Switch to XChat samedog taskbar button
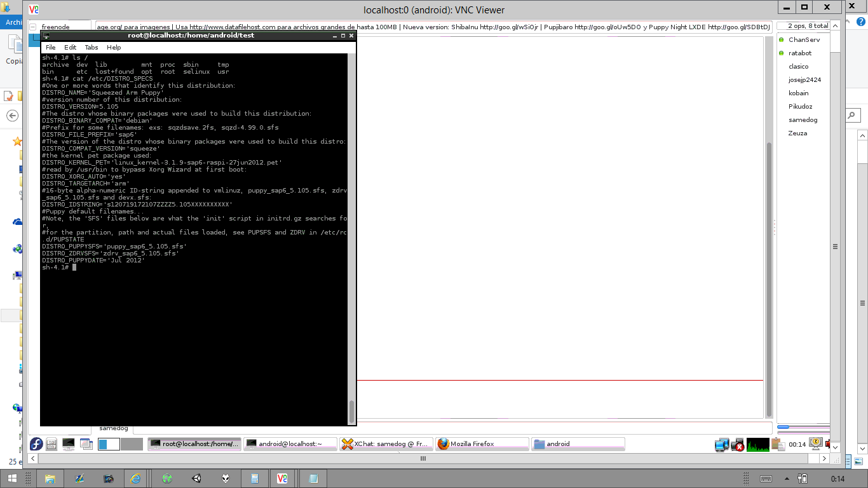 pyautogui.click(x=386, y=444)
